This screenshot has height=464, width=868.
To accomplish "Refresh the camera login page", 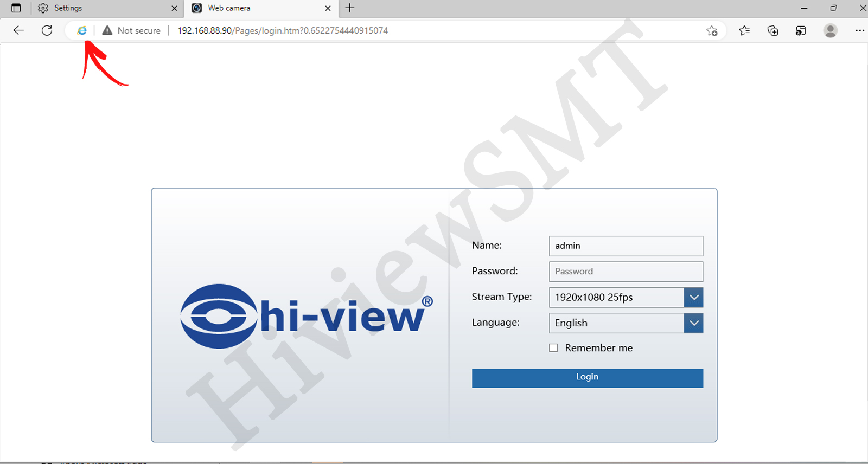I will coord(47,30).
